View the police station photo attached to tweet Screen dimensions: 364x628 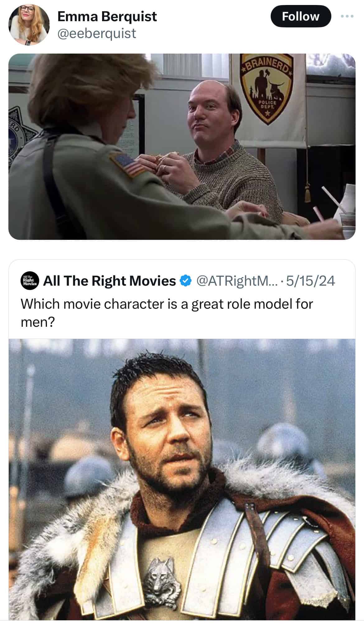(182, 146)
